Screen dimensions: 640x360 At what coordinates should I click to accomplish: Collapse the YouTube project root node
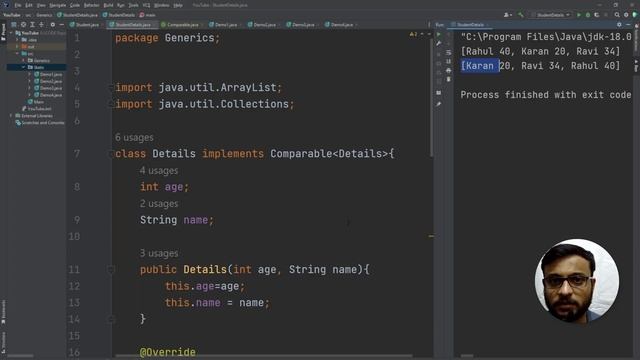click(x=11, y=33)
